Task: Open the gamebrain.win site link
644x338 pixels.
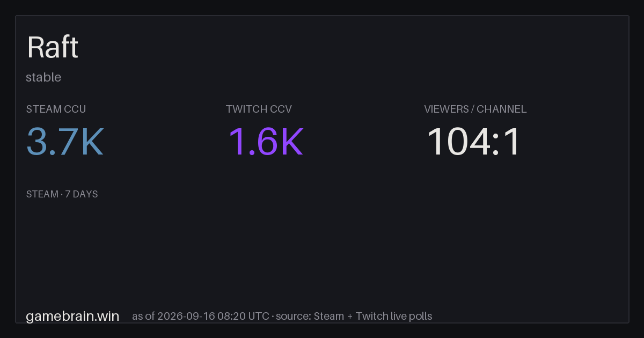Action: pyautogui.click(x=72, y=316)
